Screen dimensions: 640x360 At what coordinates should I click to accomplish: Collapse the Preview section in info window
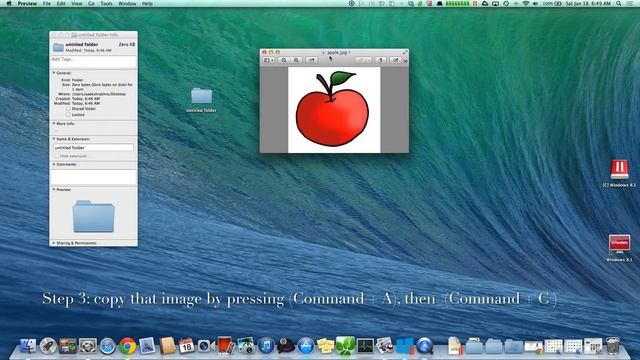click(x=54, y=189)
